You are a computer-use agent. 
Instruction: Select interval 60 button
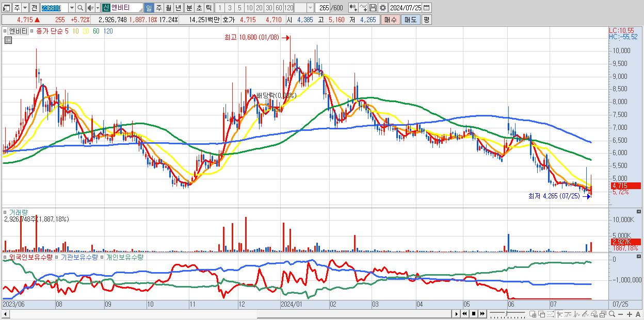tap(279, 8)
